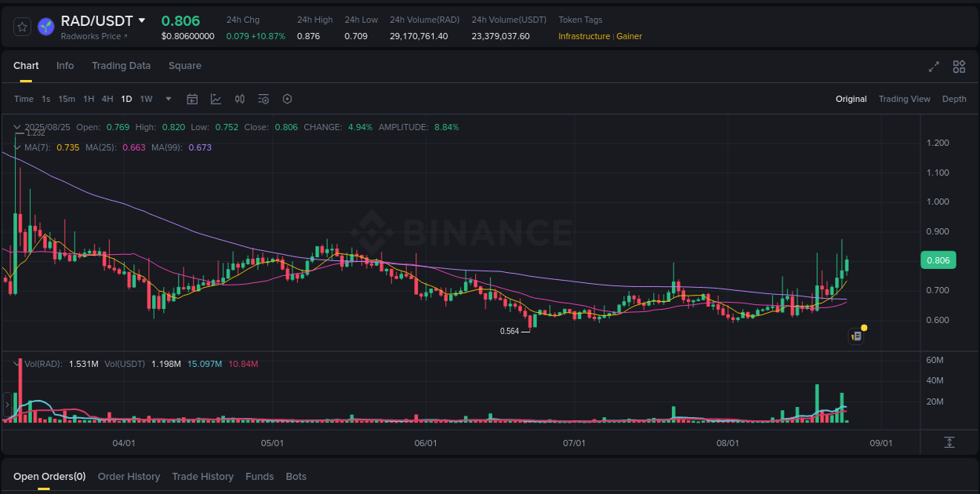Visit the Radworks Price link
The height and width of the screenshot is (494, 980).
coord(93,35)
